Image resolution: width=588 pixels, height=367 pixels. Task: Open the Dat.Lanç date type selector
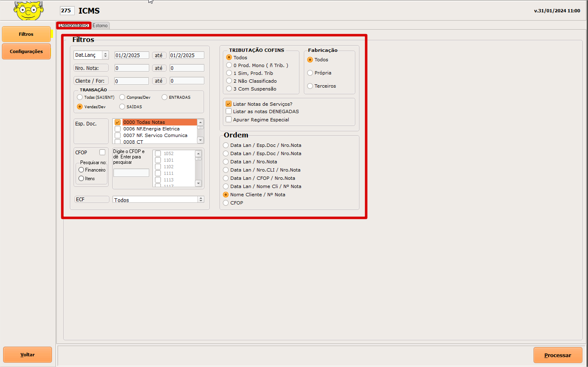[x=105, y=55]
